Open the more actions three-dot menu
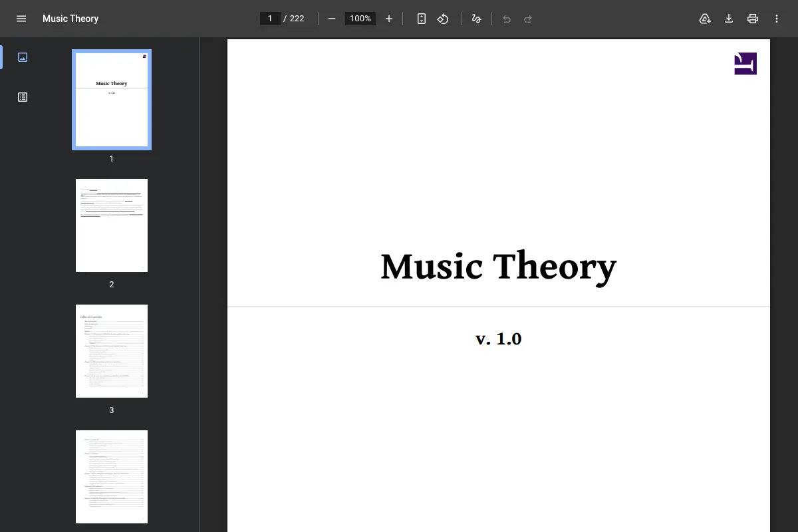This screenshot has height=532, width=798. 777,19
